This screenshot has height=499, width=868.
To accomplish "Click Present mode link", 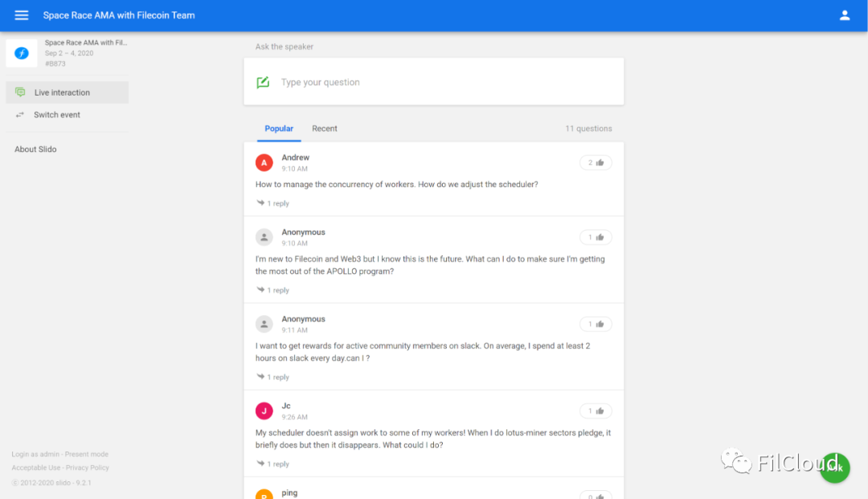I will point(87,454).
